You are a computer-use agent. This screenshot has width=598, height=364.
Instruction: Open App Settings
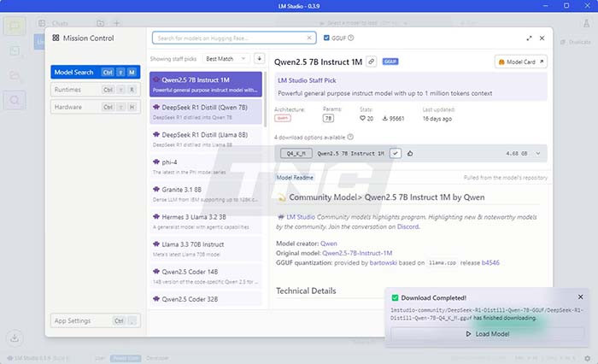(96, 320)
